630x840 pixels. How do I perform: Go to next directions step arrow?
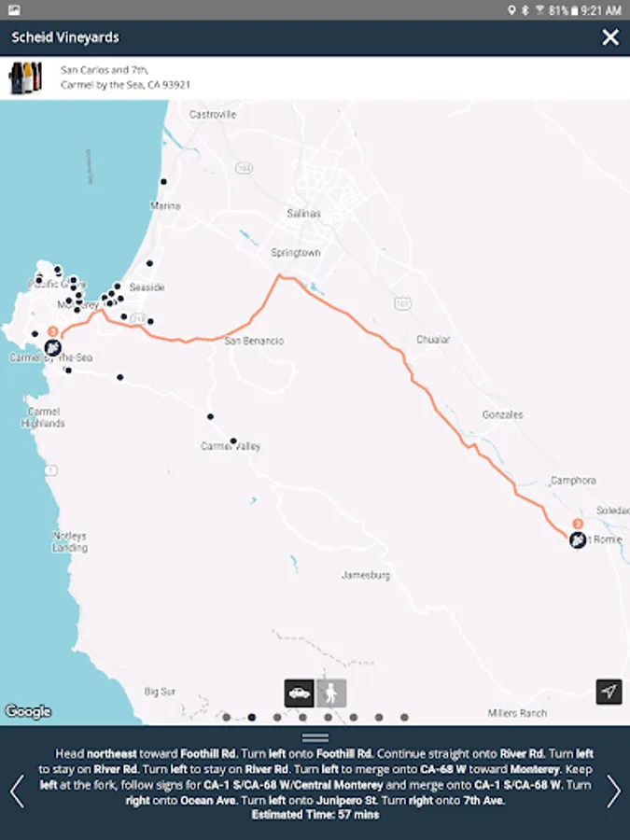click(x=614, y=791)
